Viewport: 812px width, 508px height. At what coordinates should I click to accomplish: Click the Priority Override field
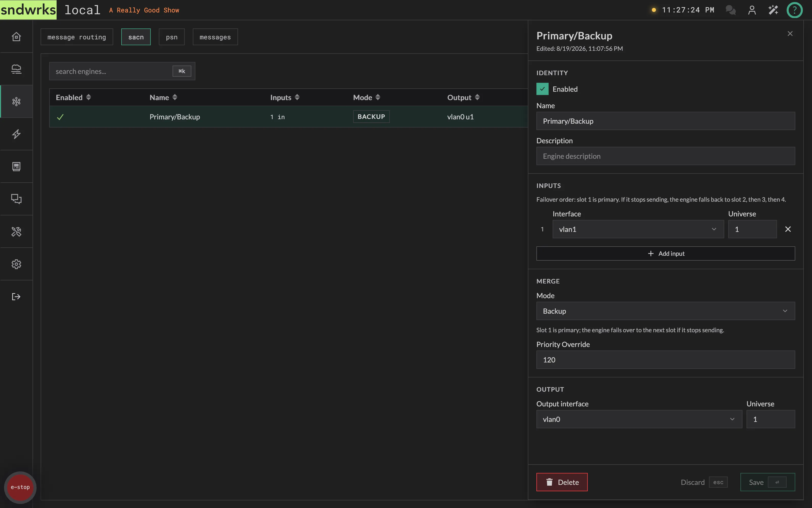(665, 359)
